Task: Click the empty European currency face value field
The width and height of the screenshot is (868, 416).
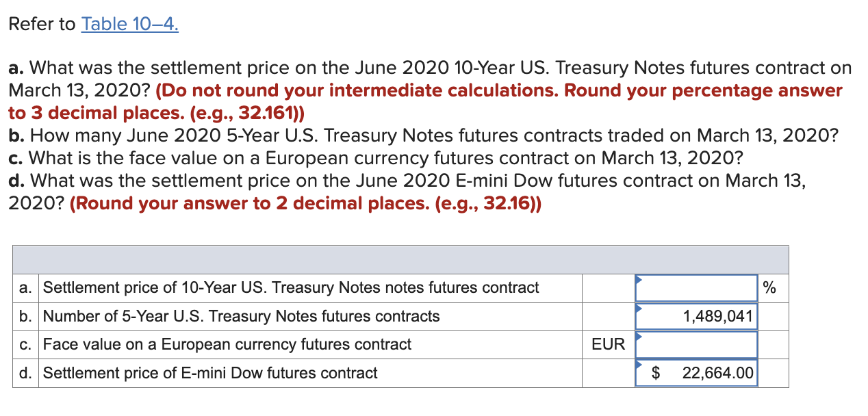Action: click(x=696, y=345)
